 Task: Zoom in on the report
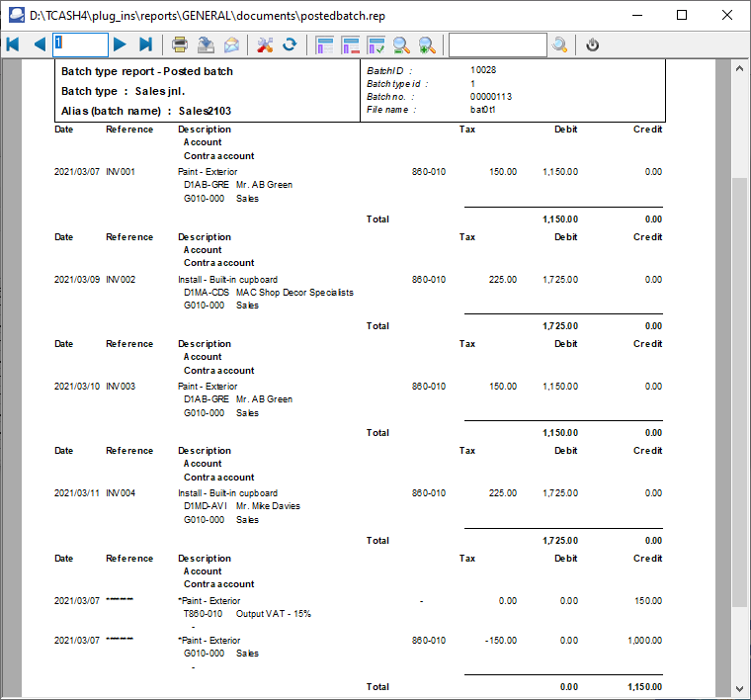[x=427, y=44]
